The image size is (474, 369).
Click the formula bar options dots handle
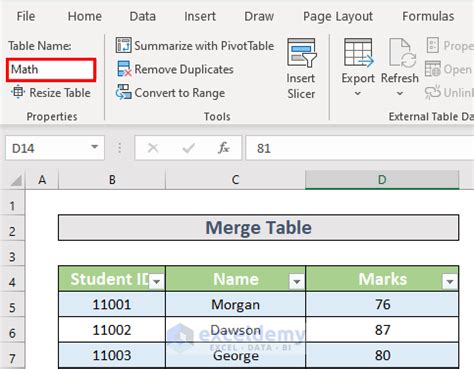tap(119, 148)
